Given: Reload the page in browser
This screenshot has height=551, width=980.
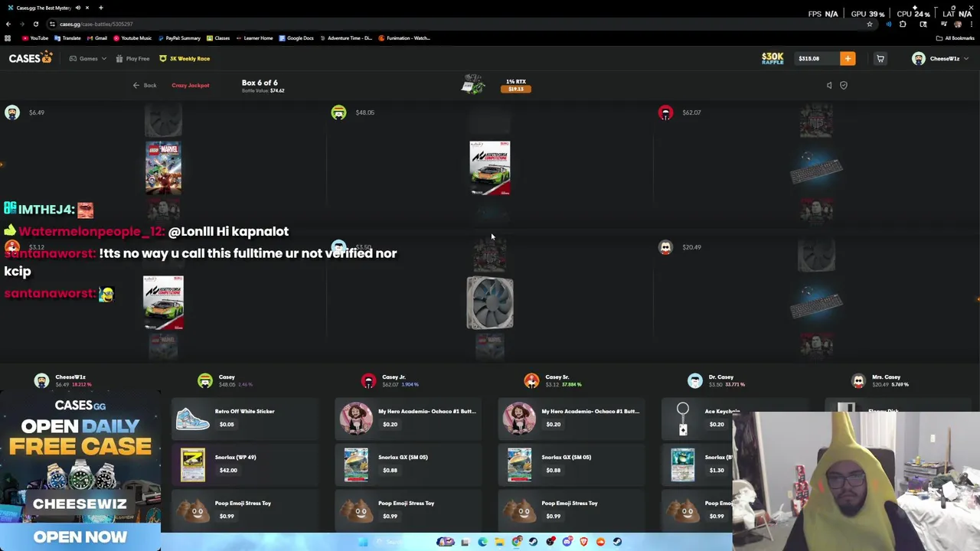Looking at the screenshot, I should click(x=35, y=24).
